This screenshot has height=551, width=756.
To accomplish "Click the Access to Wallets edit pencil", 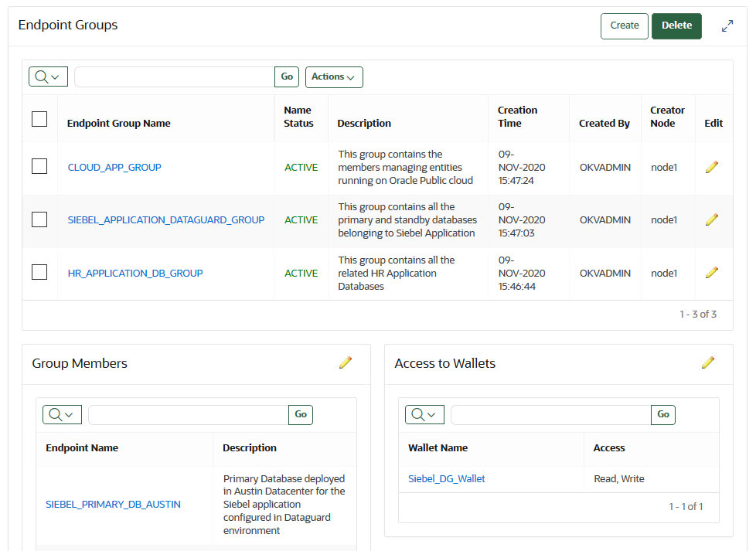I will [x=708, y=363].
